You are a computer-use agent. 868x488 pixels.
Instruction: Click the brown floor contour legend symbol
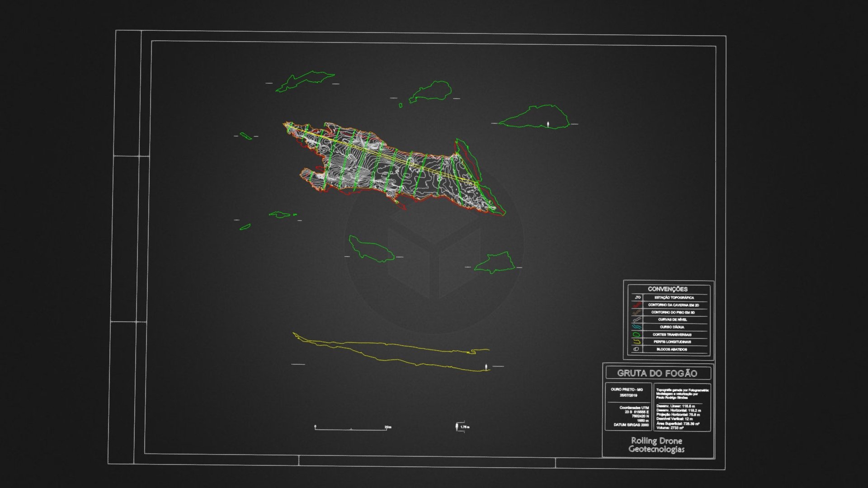637,312
